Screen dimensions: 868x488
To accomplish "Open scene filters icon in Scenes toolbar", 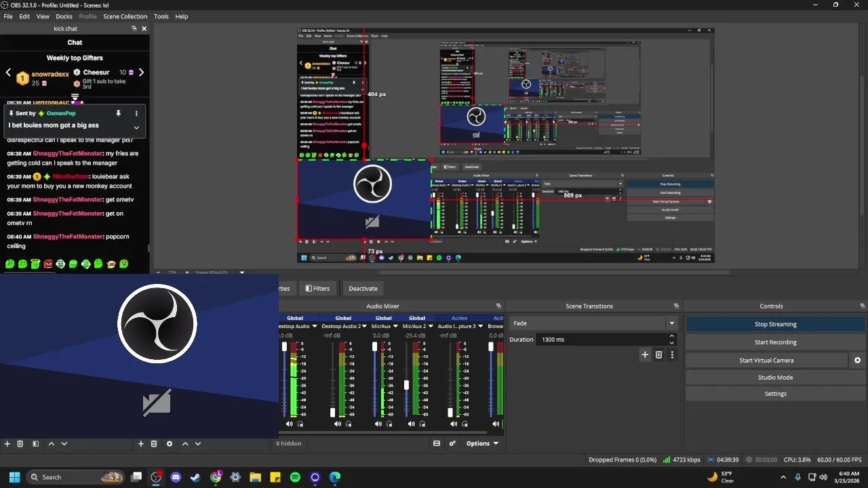I will pyautogui.click(x=35, y=444).
